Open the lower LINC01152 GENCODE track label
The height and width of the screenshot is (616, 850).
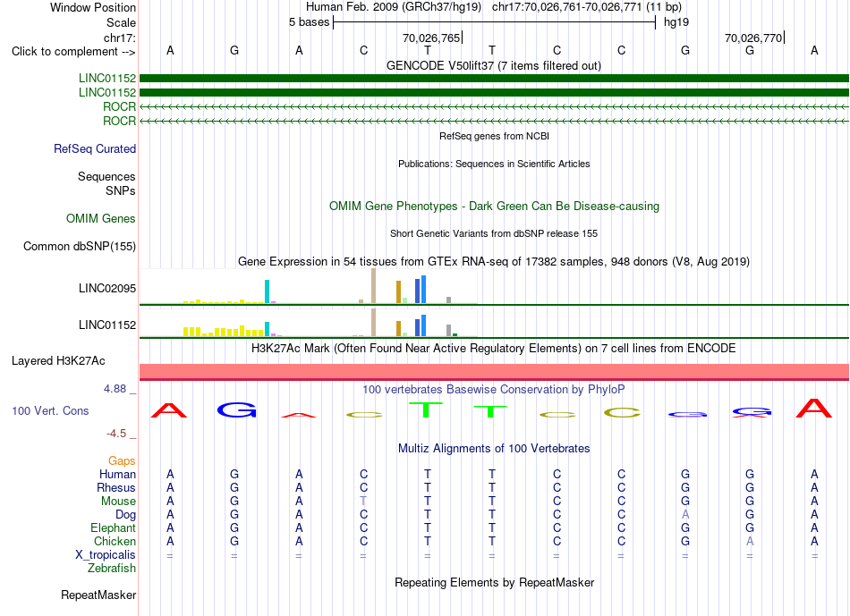click(x=107, y=92)
